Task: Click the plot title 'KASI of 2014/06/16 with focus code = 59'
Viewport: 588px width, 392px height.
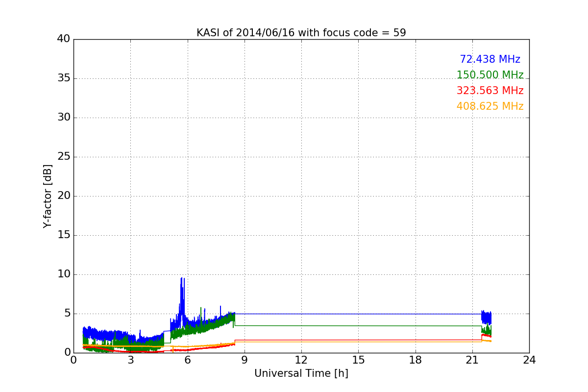Action: pyautogui.click(x=301, y=33)
